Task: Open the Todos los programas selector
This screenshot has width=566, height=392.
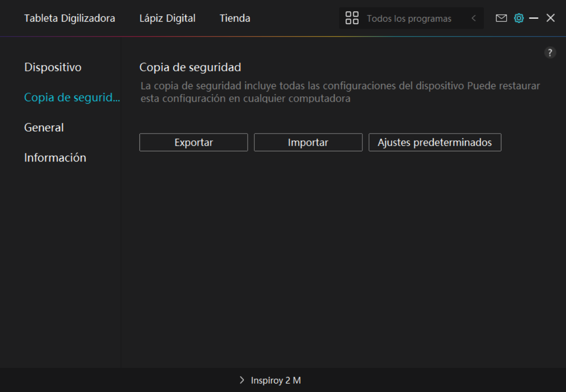Action: (x=409, y=19)
